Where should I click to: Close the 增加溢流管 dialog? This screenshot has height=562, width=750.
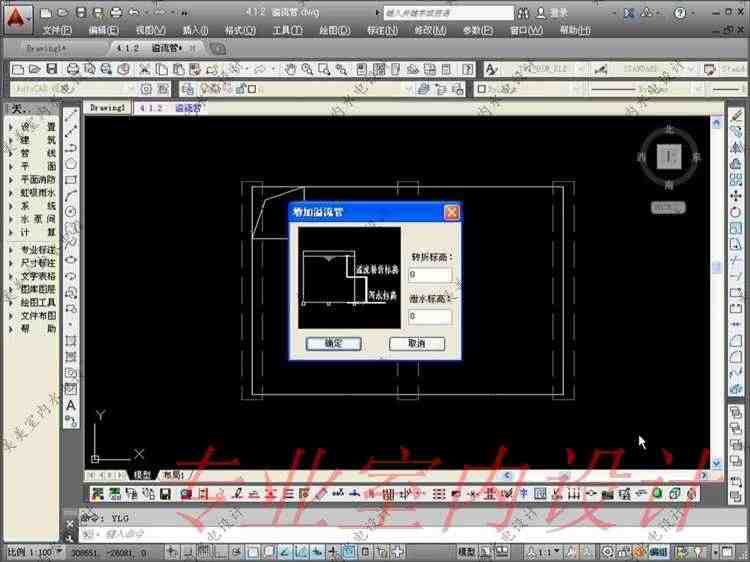point(452,212)
